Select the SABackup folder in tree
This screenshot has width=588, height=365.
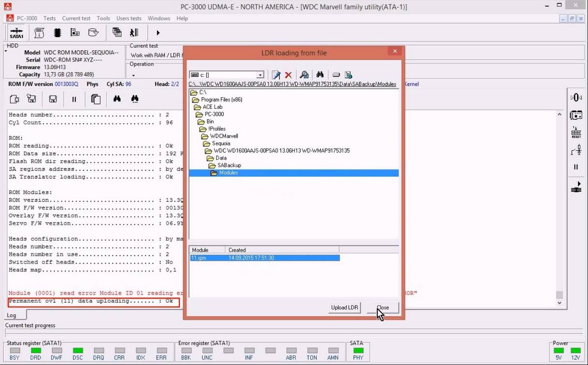pyautogui.click(x=229, y=165)
